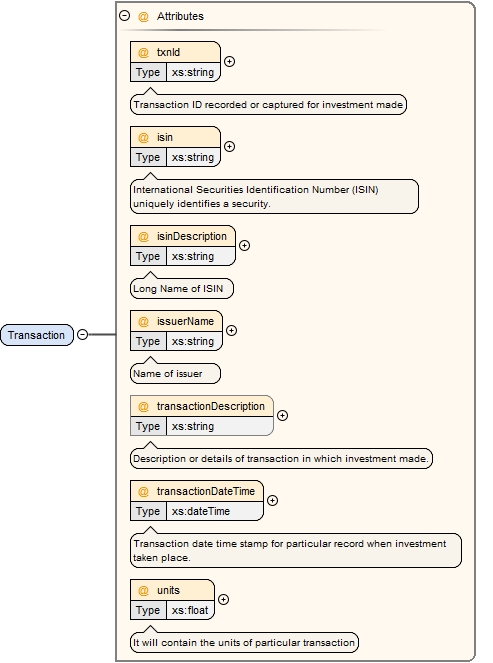Screen dimensions: 493x663
Task: Select the transactionDescription attribute name
Action: pos(211,406)
